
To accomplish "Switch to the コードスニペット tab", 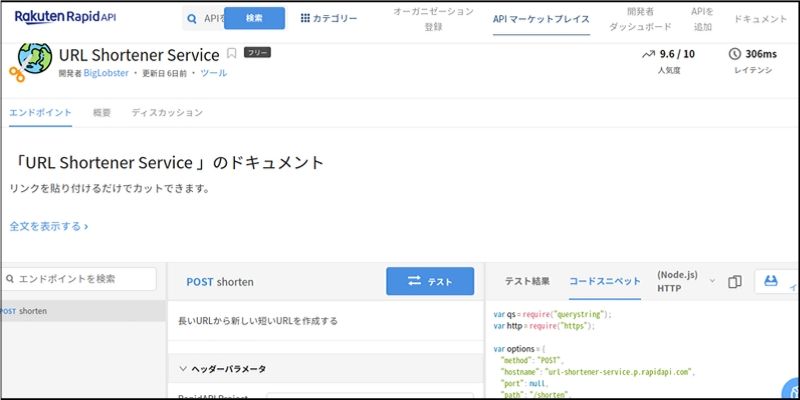I will coord(605,281).
